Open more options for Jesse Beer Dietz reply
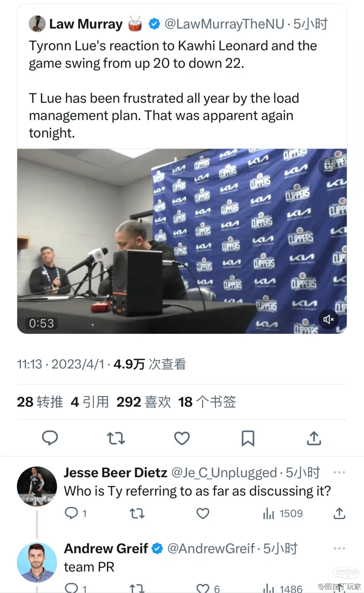 tap(339, 472)
